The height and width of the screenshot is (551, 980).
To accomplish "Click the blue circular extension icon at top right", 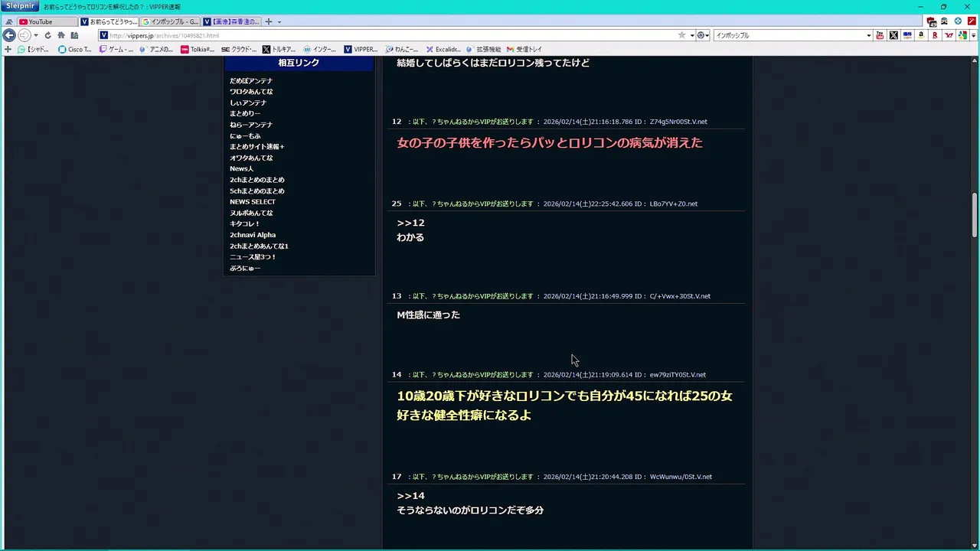I will pyautogui.click(x=958, y=21).
